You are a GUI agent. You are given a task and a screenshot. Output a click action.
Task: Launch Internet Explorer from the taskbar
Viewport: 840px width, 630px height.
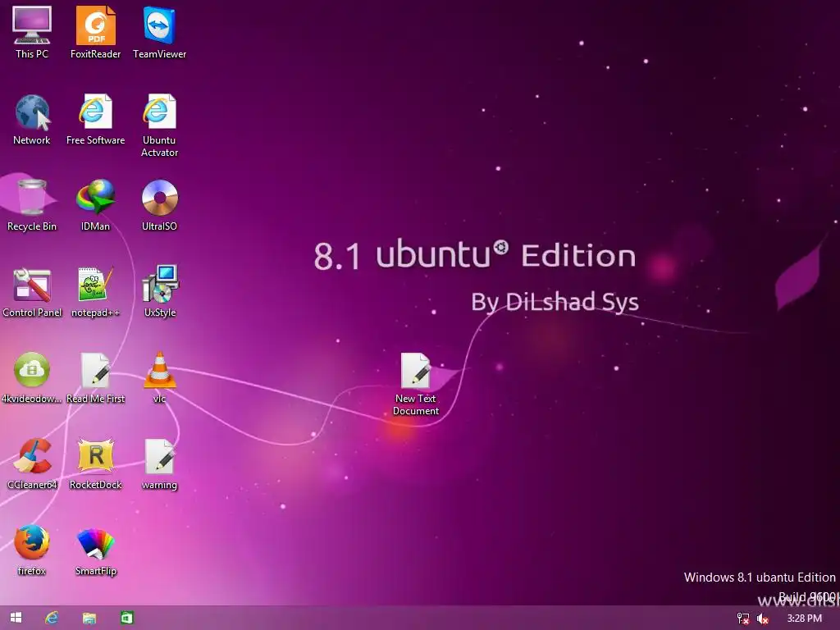pos(52,618)
